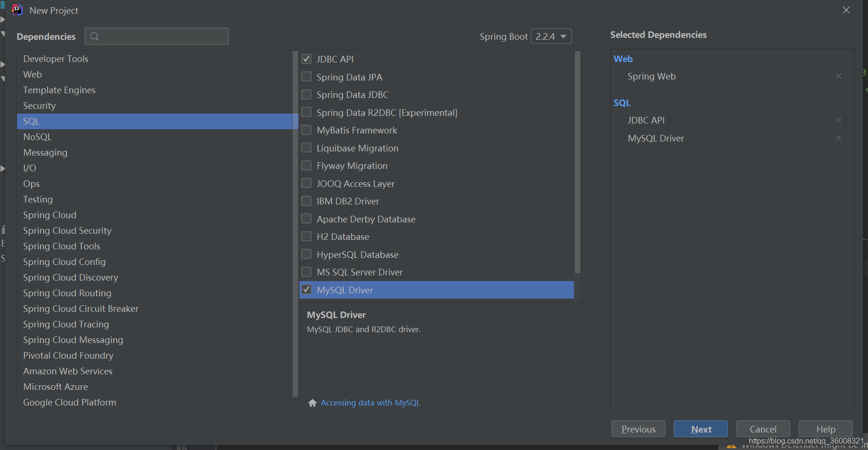
Task: Click the Web group header in selected dependencies
Action: [x=623, y=59]
